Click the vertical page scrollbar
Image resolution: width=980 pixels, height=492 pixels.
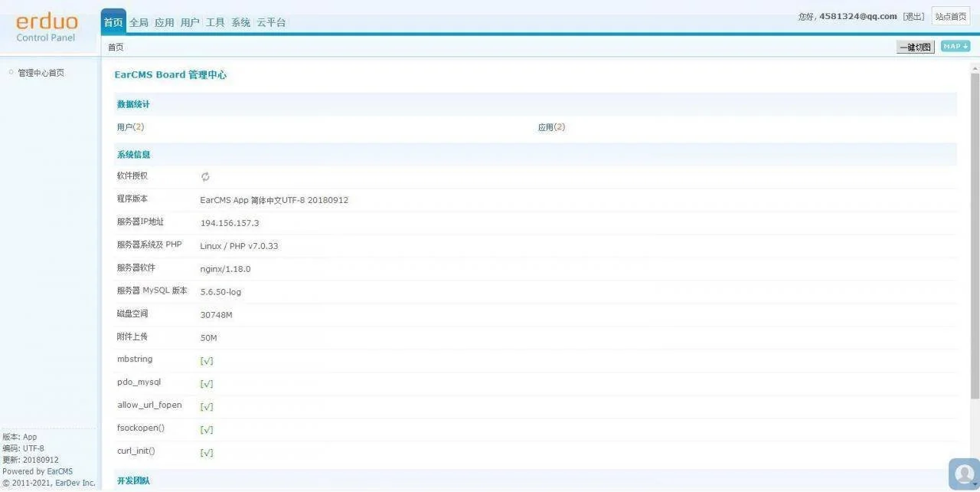(x=975, y=230)
